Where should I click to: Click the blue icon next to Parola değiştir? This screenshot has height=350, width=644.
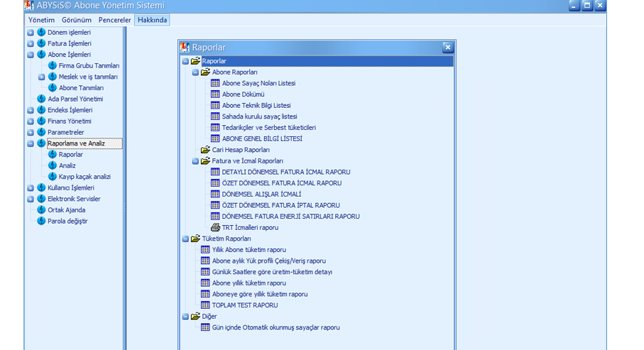pyautogui.click(x=41, y=221)
